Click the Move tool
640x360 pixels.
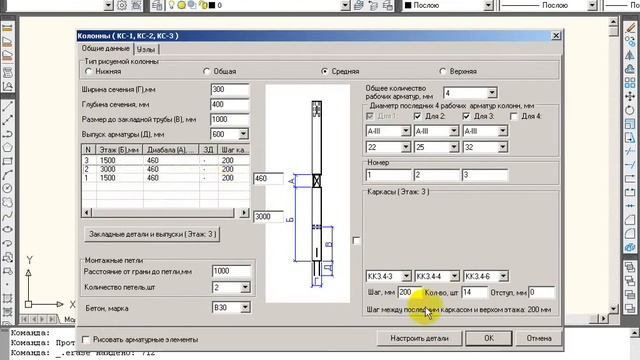pos(630,96)
